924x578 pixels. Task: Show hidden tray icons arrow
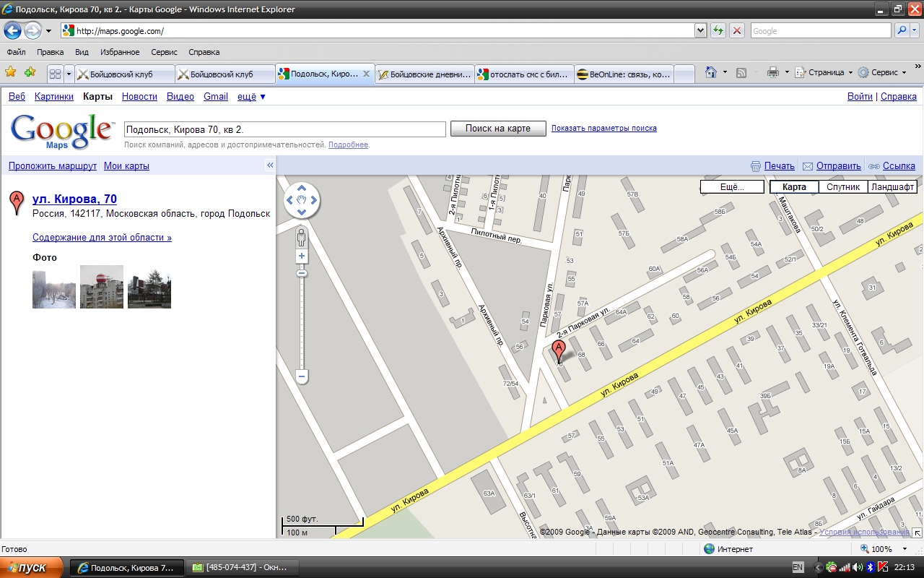(818, 568)
